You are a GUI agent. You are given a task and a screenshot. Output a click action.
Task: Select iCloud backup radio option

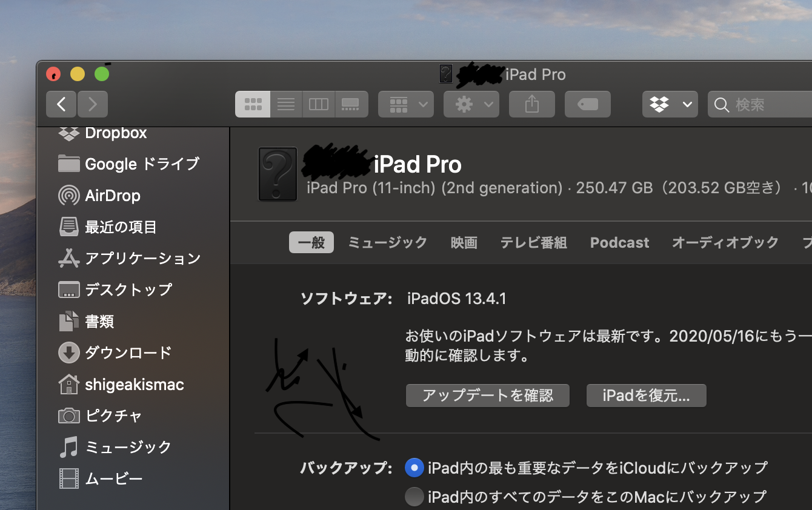point(414,468)
